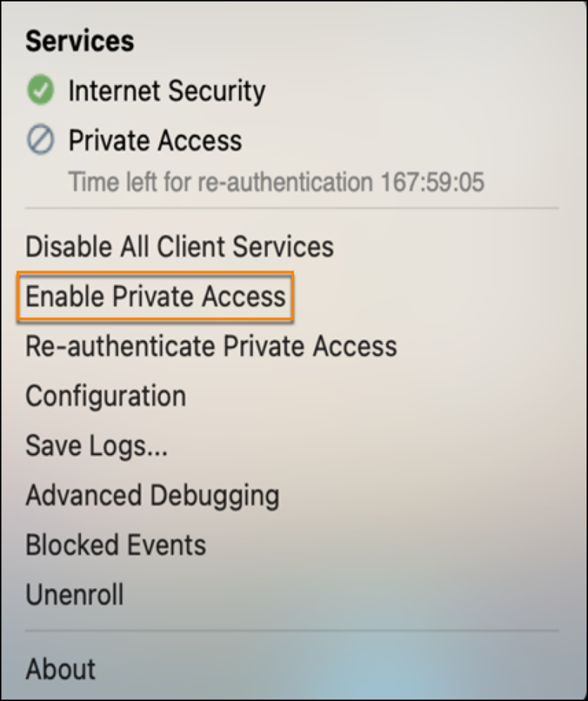The width and height of the screenshot is (588, 701).
Task: Toggle Internet Security by clicking its status indicator
Action: tap(39, 90)
